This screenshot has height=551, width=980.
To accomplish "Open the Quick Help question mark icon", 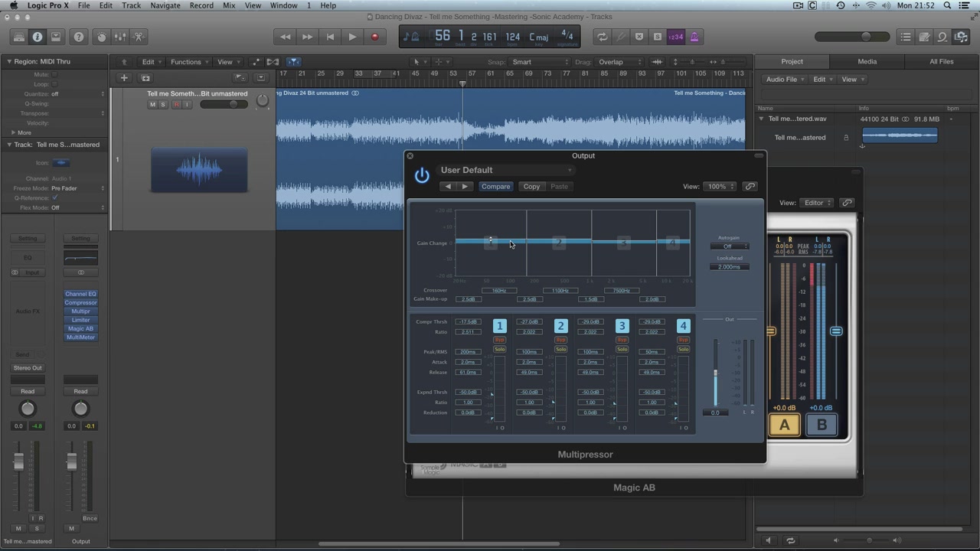I will point(78,37).
